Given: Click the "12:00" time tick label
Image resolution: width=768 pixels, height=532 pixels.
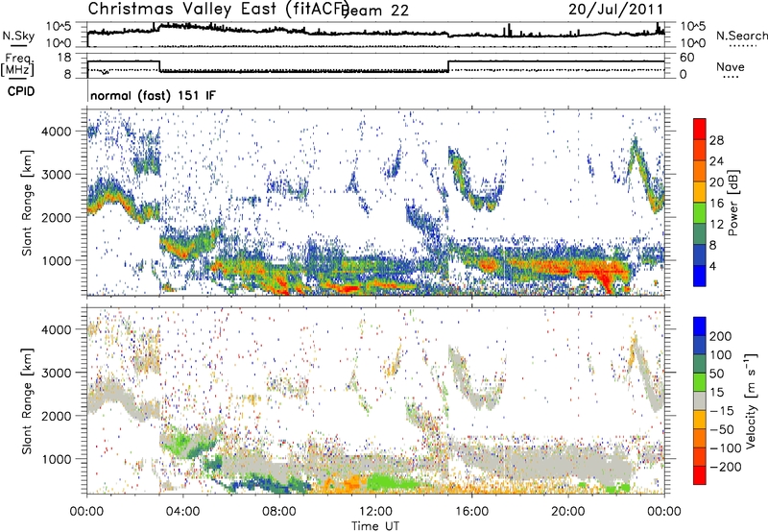Looking at the screenshot, I should (375, 512).
